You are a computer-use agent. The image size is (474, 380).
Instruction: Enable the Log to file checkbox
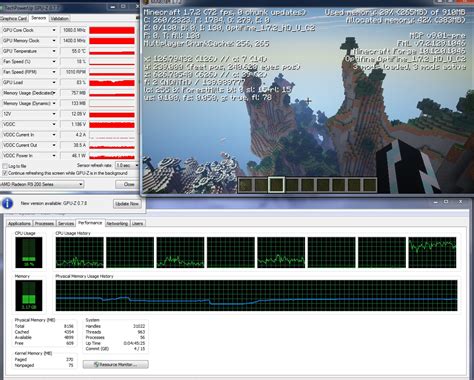pyautogui.click(x=5, y=166)
